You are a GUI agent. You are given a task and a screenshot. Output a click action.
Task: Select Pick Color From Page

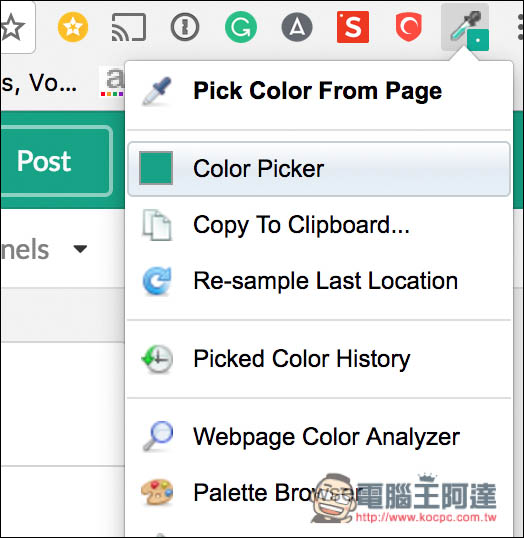pyautogui.click(x=319, y=91)
